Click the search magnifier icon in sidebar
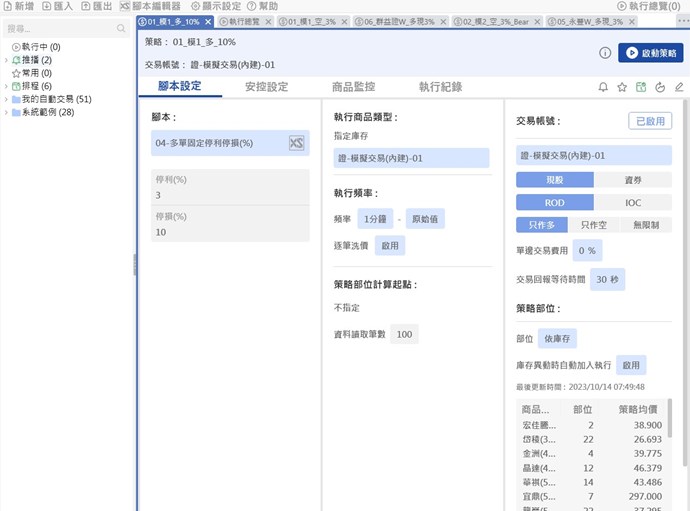The image size is (690, 511). click(121, 28)
